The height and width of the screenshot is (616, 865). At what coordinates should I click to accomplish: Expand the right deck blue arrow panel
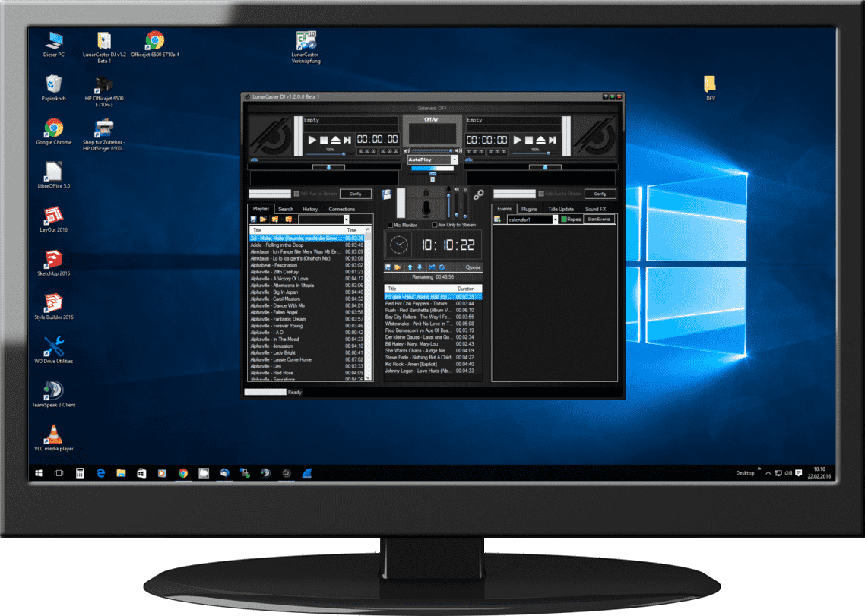[x=545, y=167]
